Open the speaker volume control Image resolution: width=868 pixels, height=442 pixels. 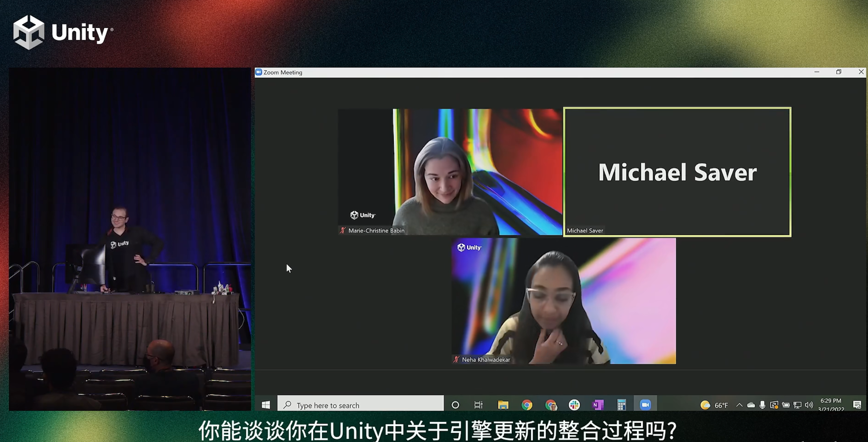(809, 405)
